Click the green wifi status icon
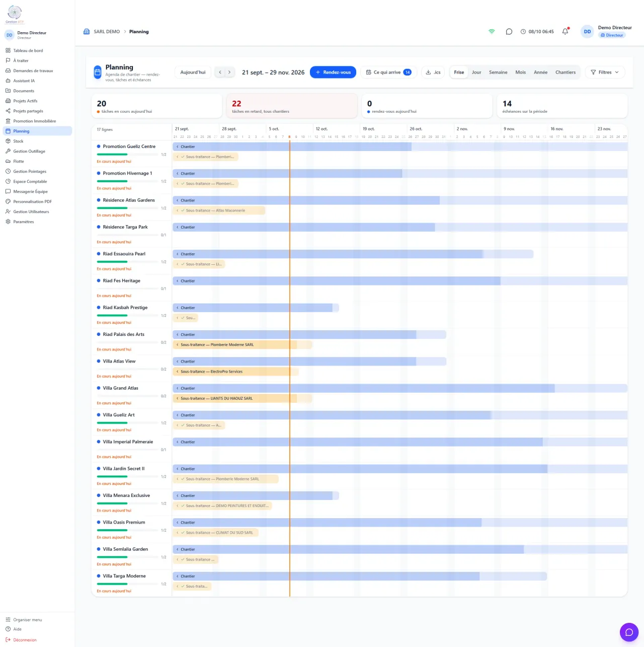 [492, 31]
